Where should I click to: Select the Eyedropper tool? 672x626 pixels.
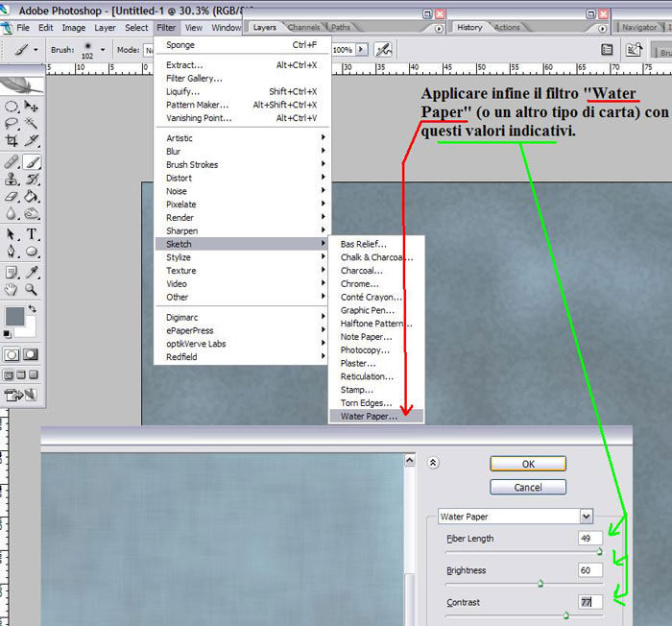point(31,273)
